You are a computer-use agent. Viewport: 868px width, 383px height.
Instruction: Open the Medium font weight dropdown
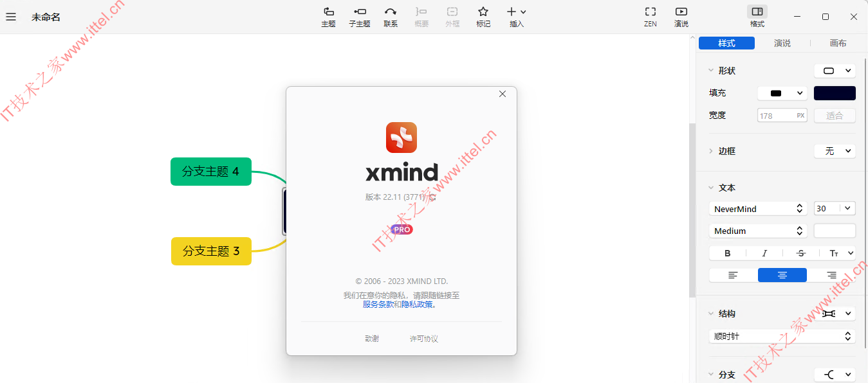click(x=759, y=231)
